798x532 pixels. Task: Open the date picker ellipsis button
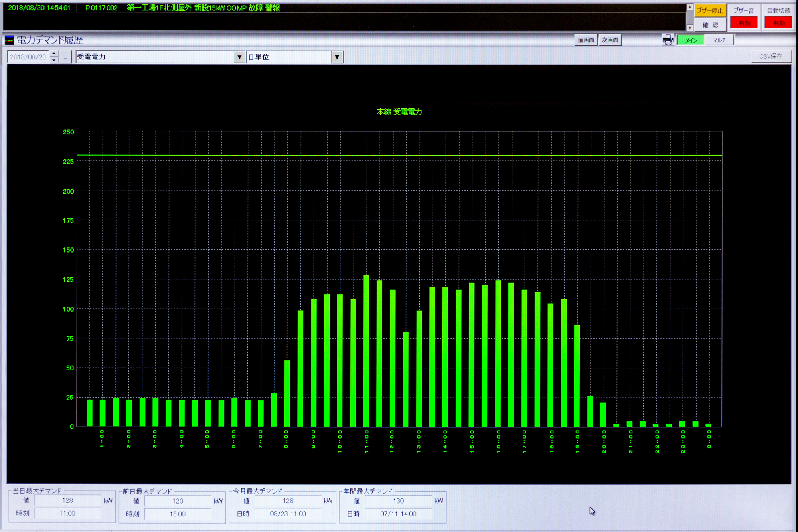pyautogui.click(x=65, y=57)
